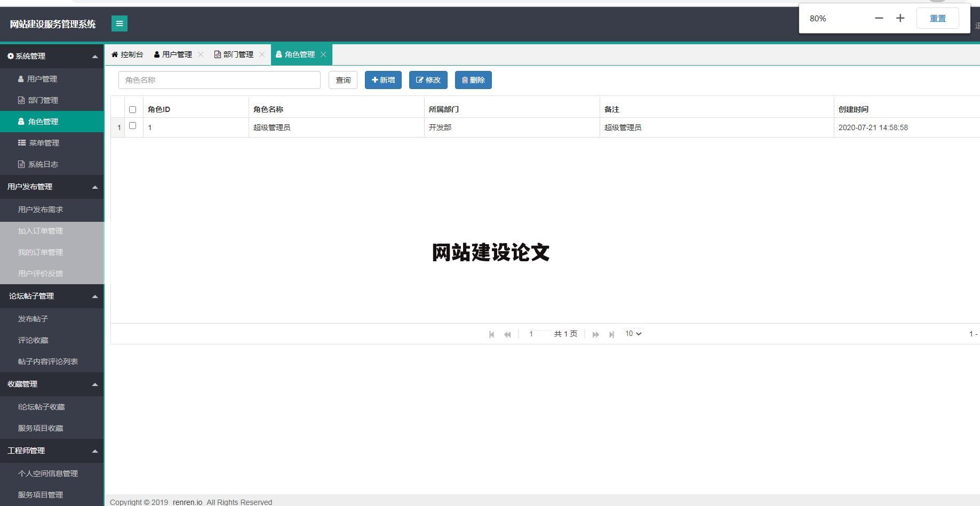Click the plus icon on 新增 button
Screen dimensions: 980x506
tap(375, 80)
